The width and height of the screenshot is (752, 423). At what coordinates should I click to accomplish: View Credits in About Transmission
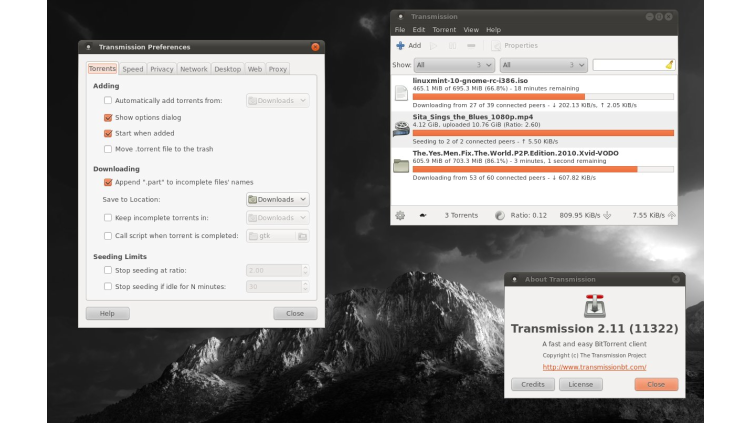click(x=533, y=384)
